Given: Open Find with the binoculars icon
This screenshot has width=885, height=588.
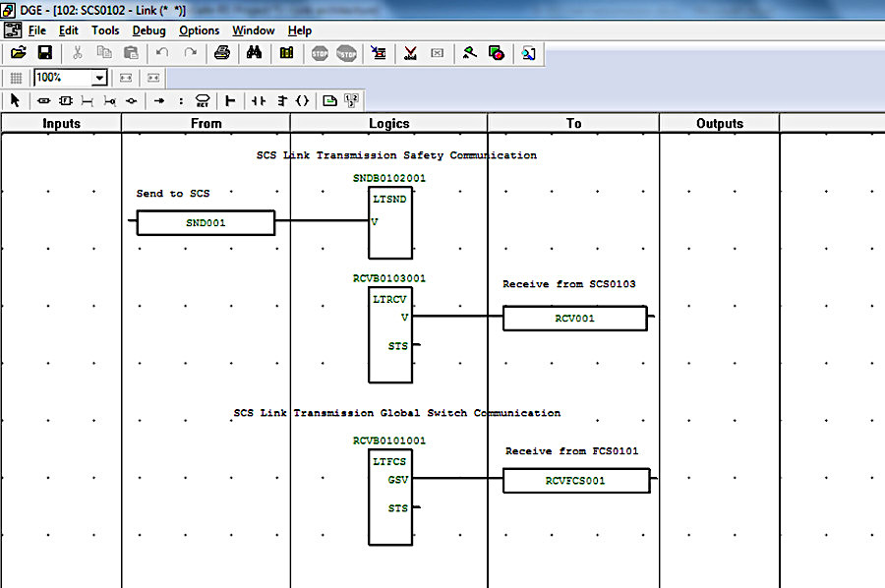Looking at the screenshot, I should (254, 53).
